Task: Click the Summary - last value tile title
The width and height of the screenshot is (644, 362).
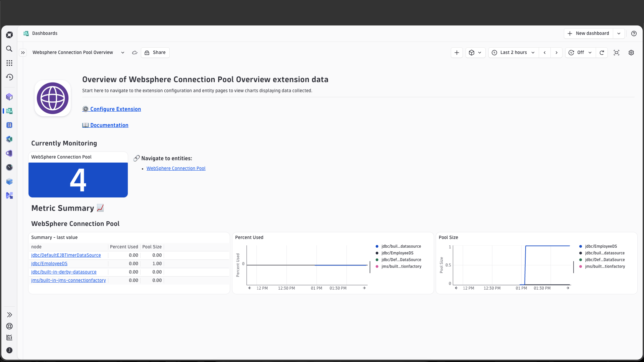Action: pos(54,238)
